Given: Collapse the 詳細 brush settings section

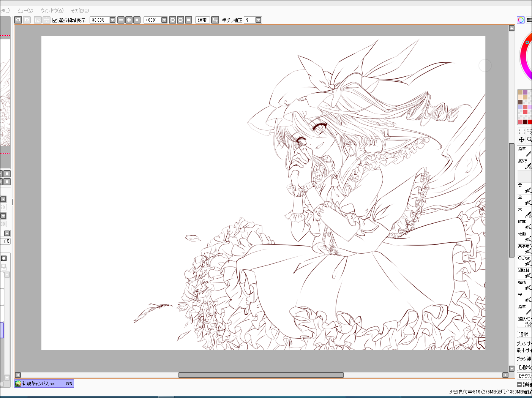Looking at the screenshot, I should (519, 384).
